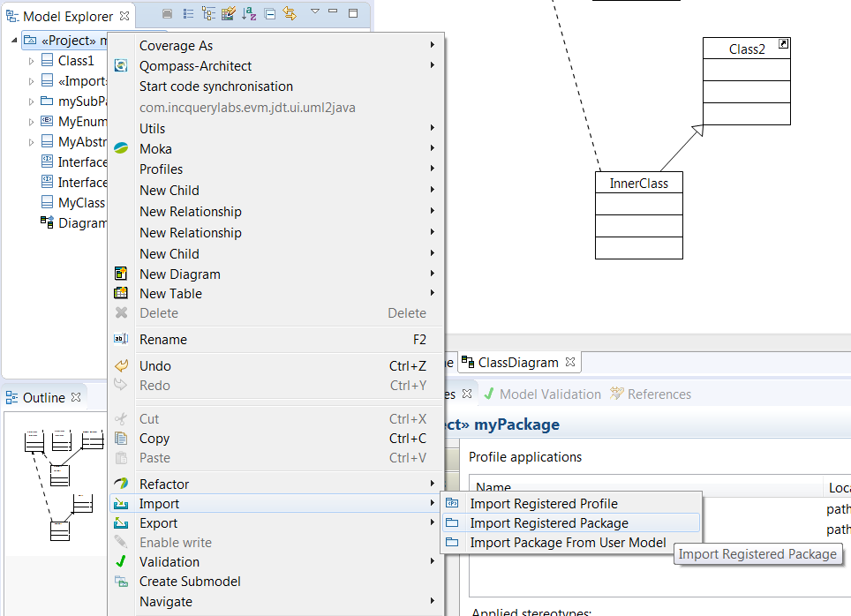This screenshot has width=851, height=616.
Task: Open the References tab
Action: [x=659, y=394]
